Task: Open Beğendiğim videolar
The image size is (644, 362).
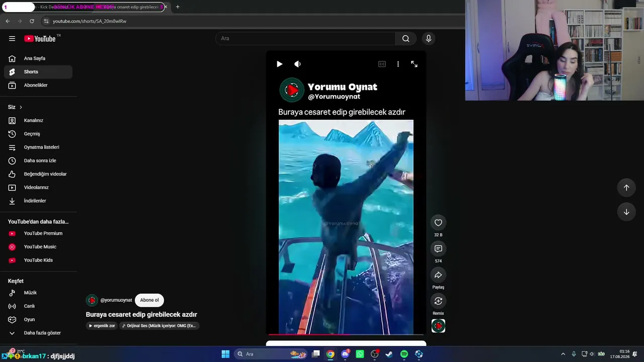Action: (38, 174)
